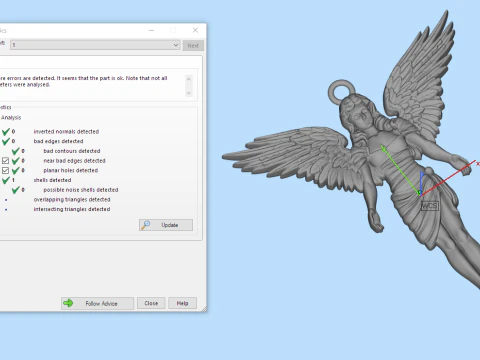
Task: Select 'intersecting triangles detected' text
Action: click(72, 209)
